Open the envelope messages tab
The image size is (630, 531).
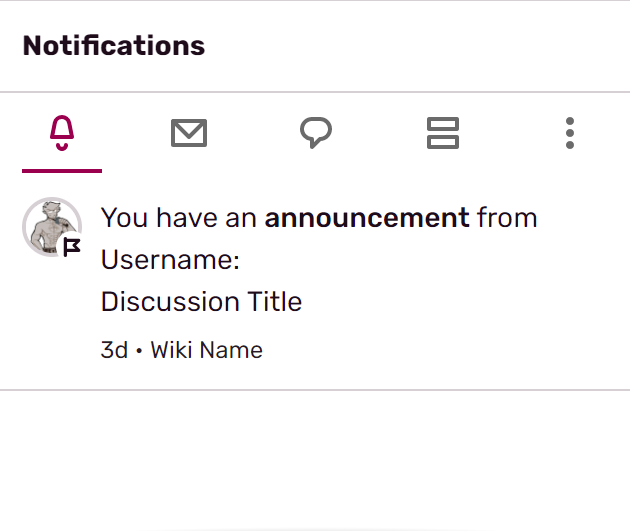(x=189, y=133)
